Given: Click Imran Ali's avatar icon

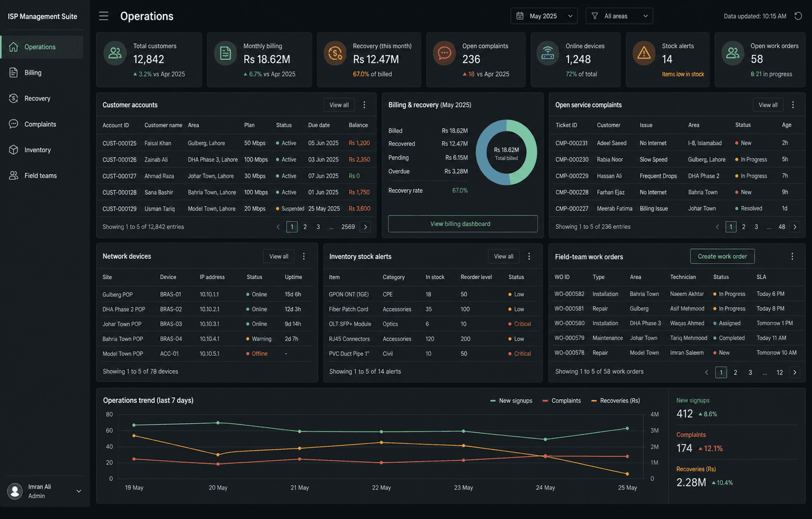Looking at the screenshot, I should point(15,491).
